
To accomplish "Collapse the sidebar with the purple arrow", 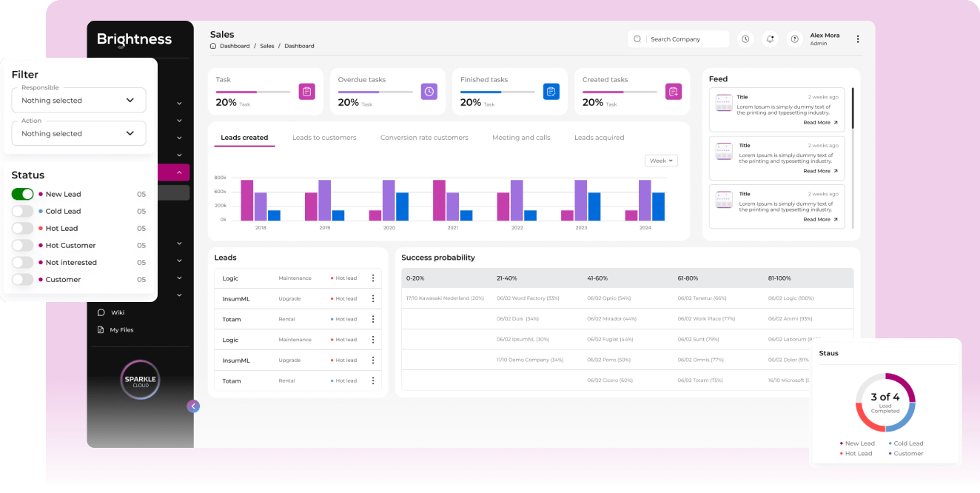I will tap(193, 406).
